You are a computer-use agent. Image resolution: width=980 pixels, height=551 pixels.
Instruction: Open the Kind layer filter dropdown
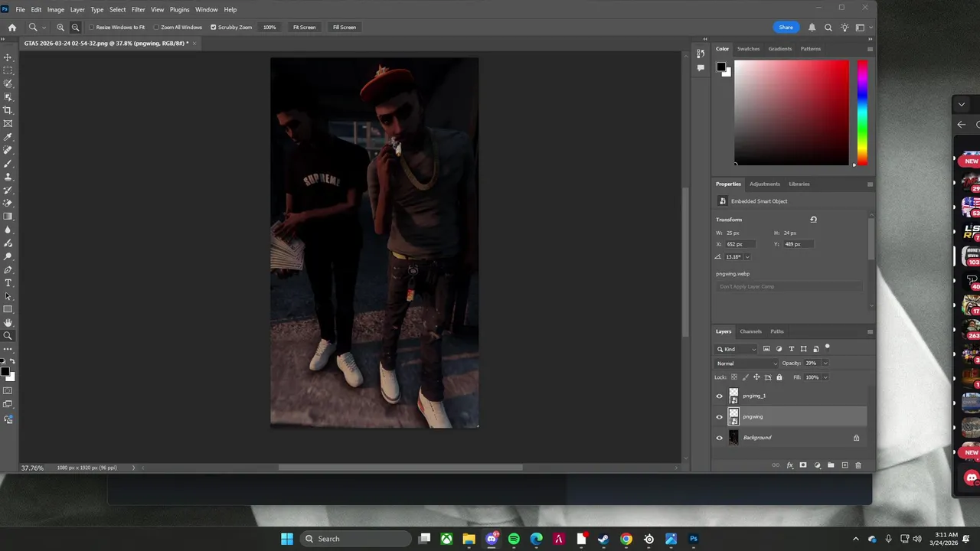pyautogui.click(x=737, y=349)
